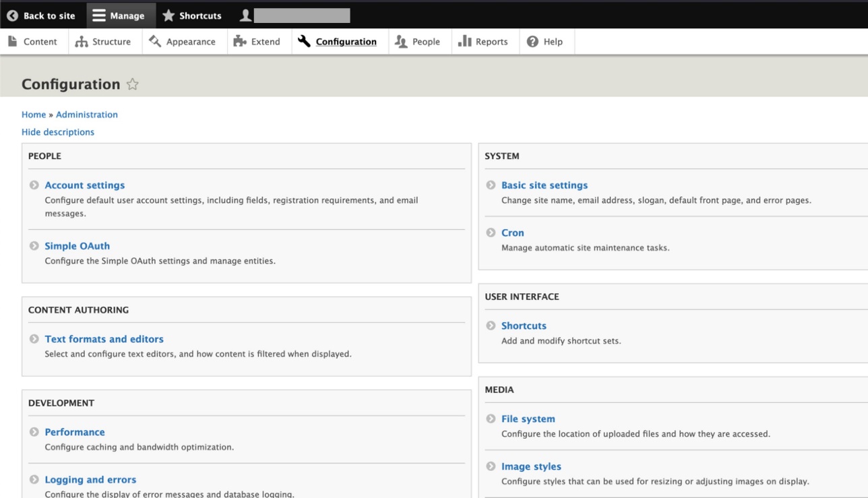Open Performance configuration link
The image size is (868, 498).
[75, 432]
